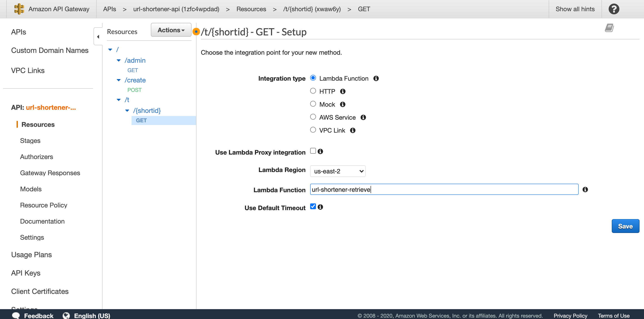
Task: Click the Save button
Action: point(625,226)
